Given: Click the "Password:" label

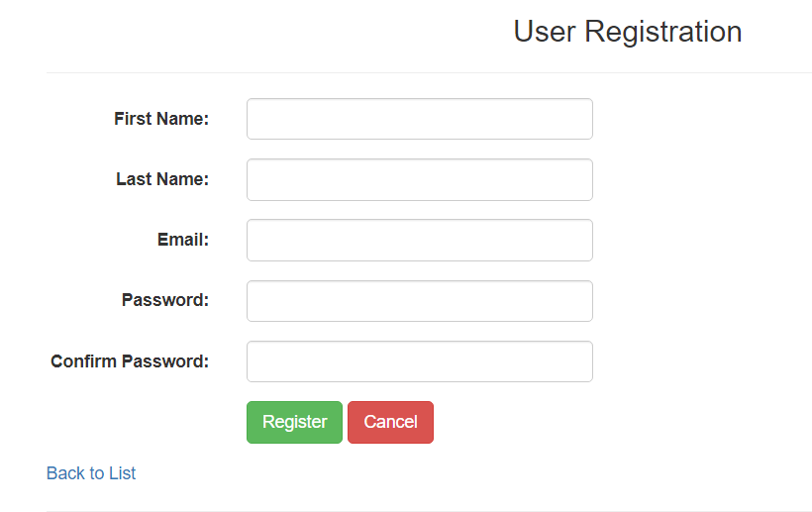Looking at the screenshot, I should 165,300.
